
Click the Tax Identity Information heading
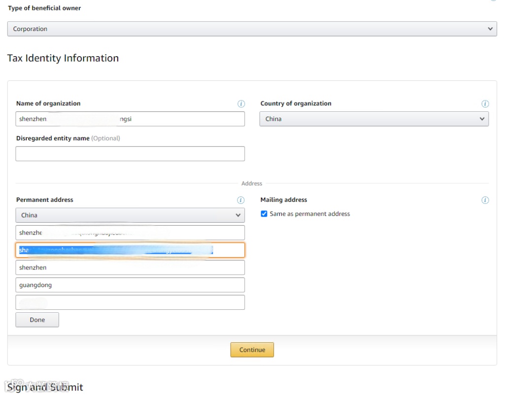pyautogui.click(x=63, y=58)
